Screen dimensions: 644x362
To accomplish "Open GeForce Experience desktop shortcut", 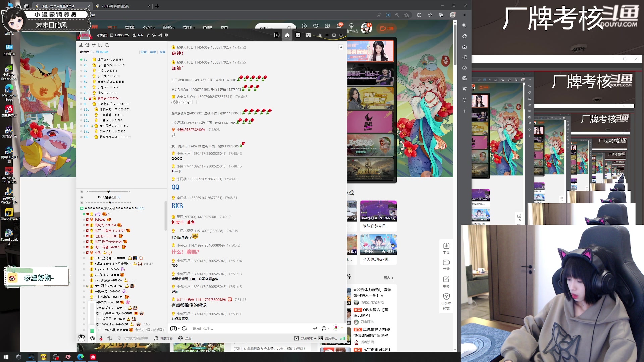I will tap(9, 73).
